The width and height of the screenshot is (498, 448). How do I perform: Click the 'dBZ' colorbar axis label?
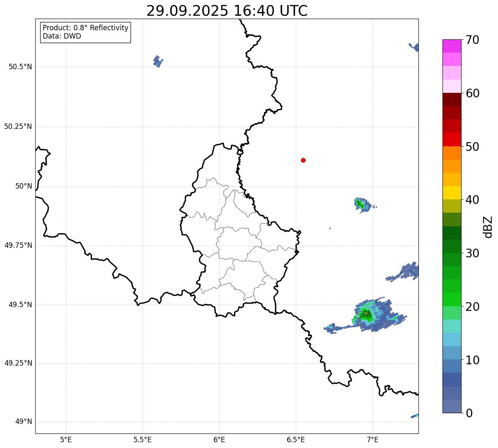pyautogui.click(x=488, y=227)
